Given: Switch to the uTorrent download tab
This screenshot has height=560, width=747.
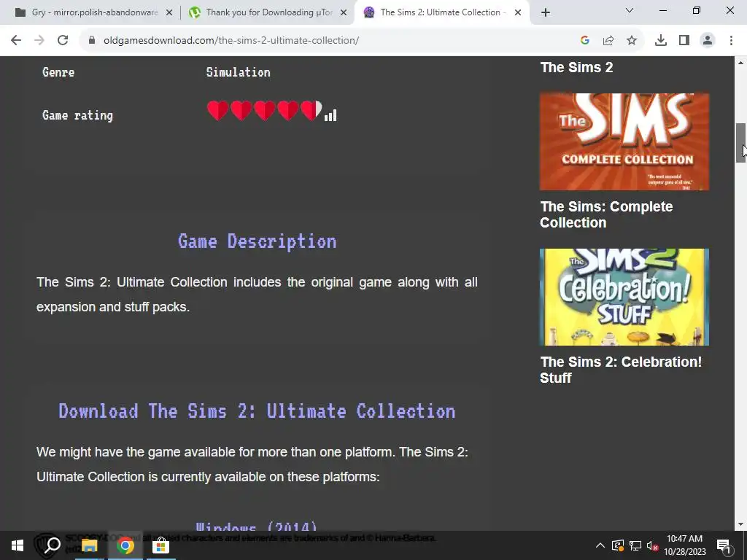Looking at the screenshot, I should 268,13.
